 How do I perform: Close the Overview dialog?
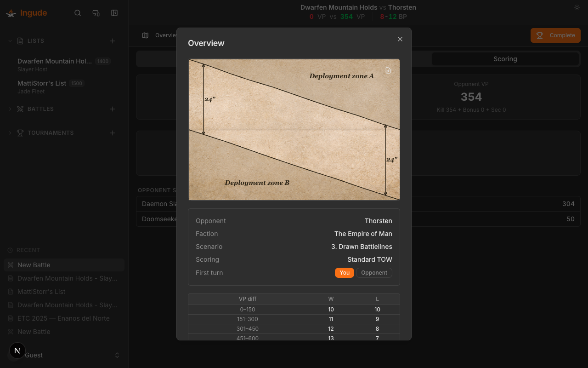tap(400, 39)
